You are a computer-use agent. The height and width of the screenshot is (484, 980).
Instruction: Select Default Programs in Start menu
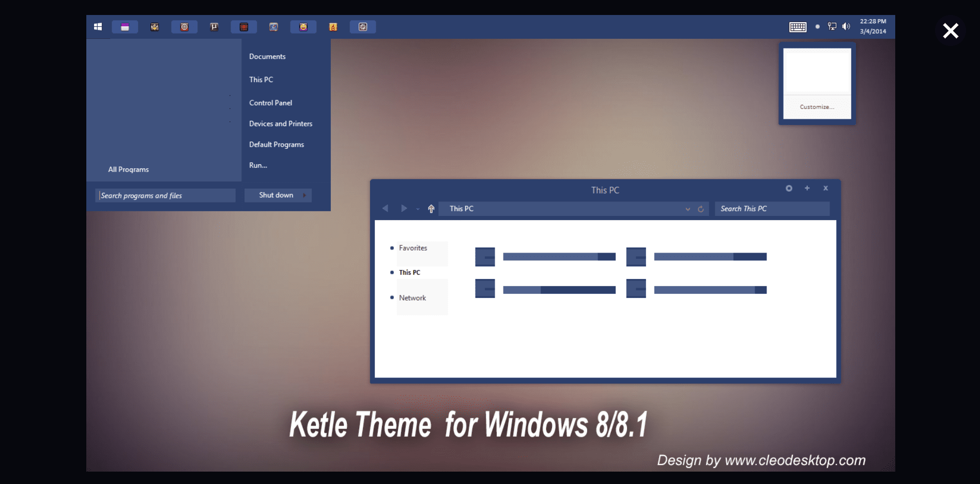pos(277,145)
